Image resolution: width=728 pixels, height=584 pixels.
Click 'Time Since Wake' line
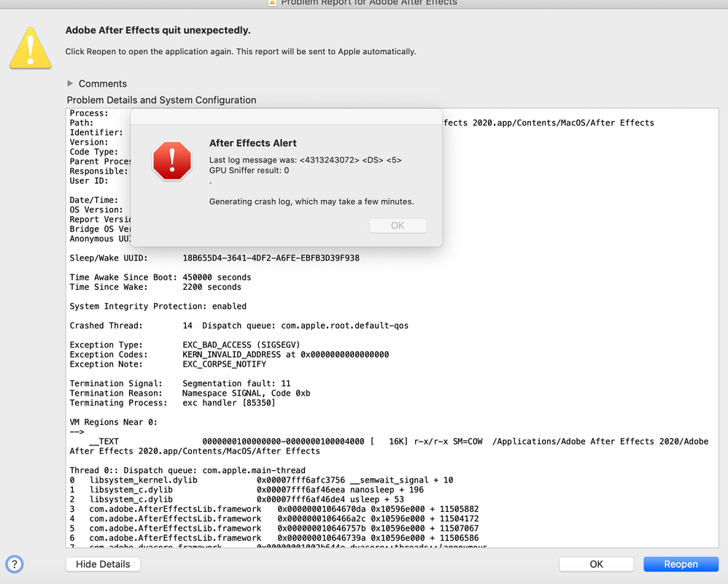coord(155,287)
